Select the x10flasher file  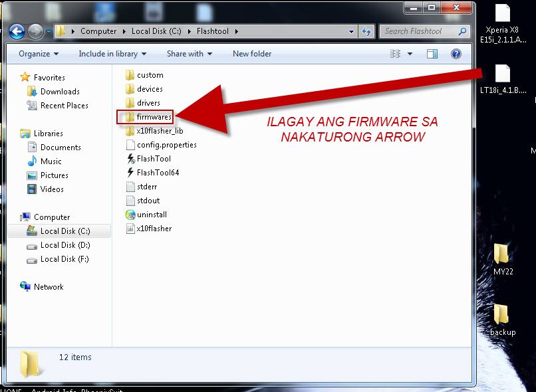tap(149, 229)
